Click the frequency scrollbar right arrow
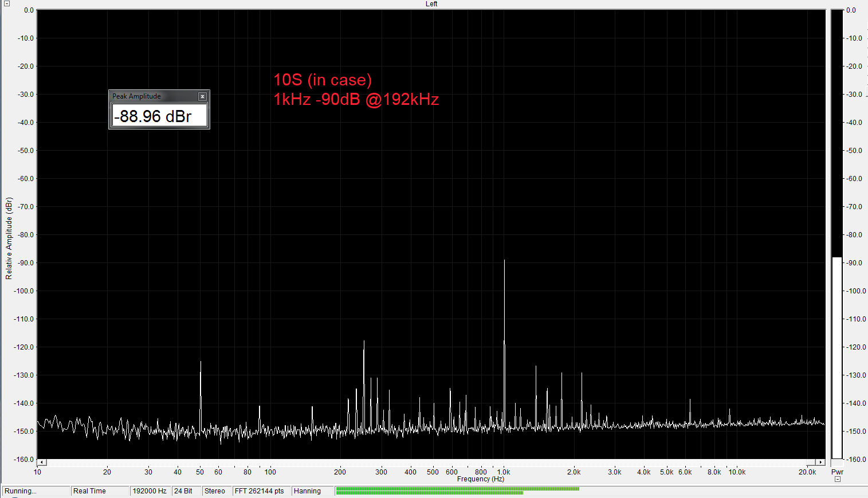 coord(820,462)
